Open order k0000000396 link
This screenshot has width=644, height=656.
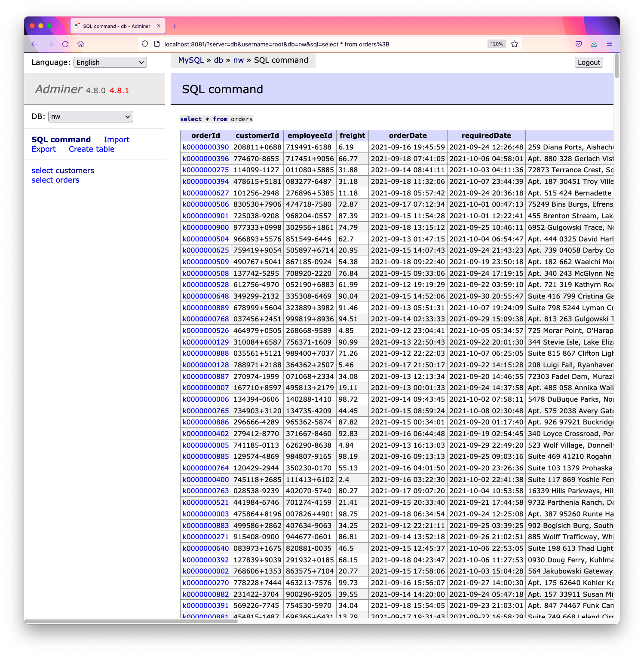click(x=205, y=159)
